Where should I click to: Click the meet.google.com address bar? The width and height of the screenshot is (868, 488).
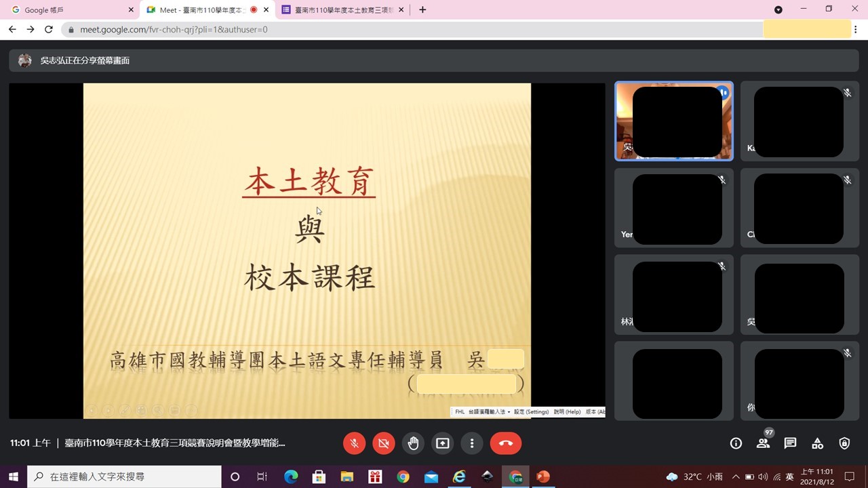click(407, 29)
